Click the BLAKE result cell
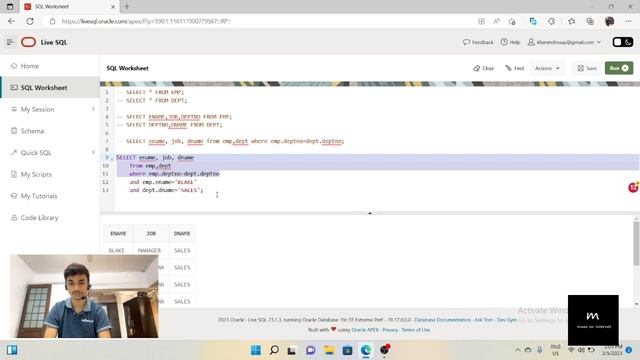 coord(117,251)
